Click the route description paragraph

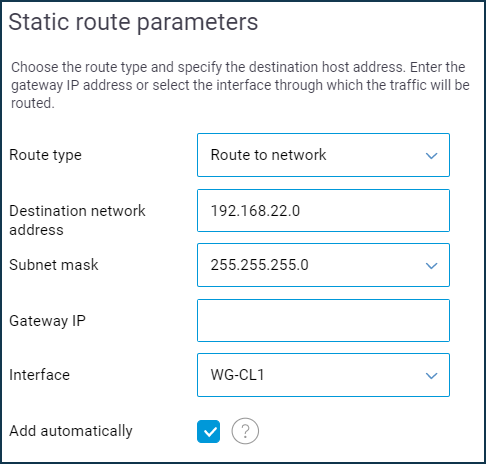[x=240, y=85]
